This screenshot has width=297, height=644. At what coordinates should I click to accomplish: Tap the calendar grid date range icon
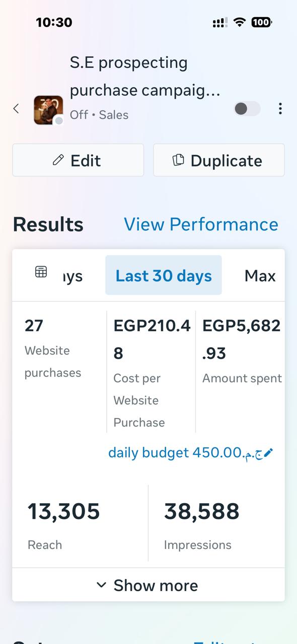click(x=41, y=272)
